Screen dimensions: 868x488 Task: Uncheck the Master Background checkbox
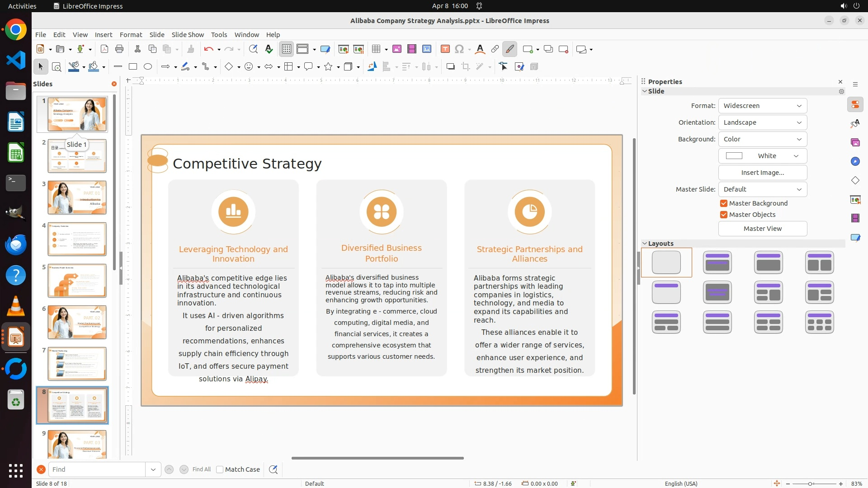click(x=724, y=203)
